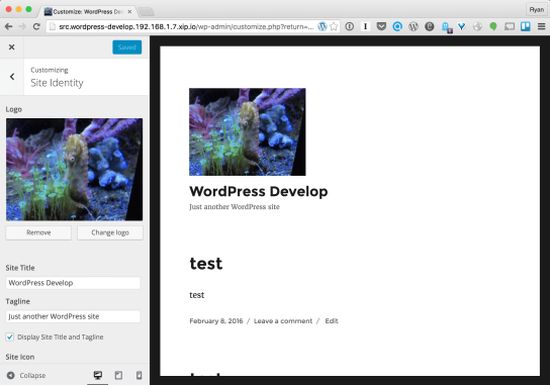Image resolution: width=550 pixels, height=385 pixels.
Task: Open a new browser tab
Action: point(146,12)
